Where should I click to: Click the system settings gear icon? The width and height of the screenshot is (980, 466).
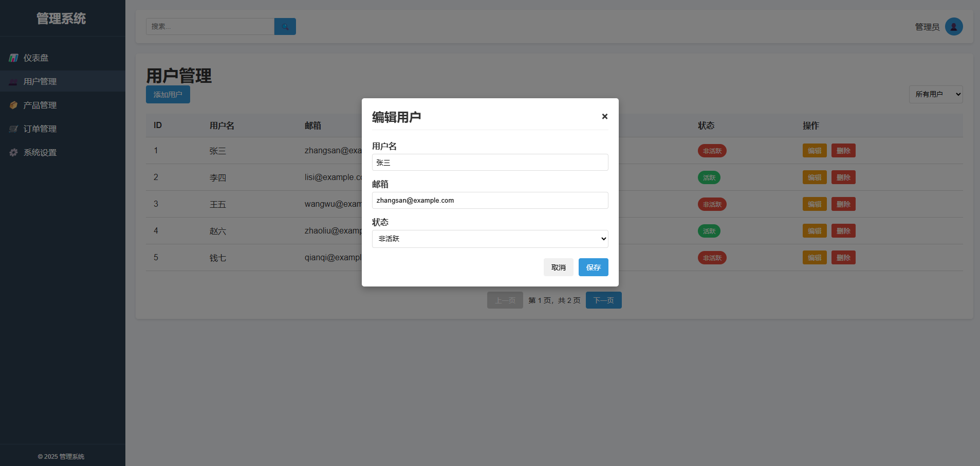[14, 153]
